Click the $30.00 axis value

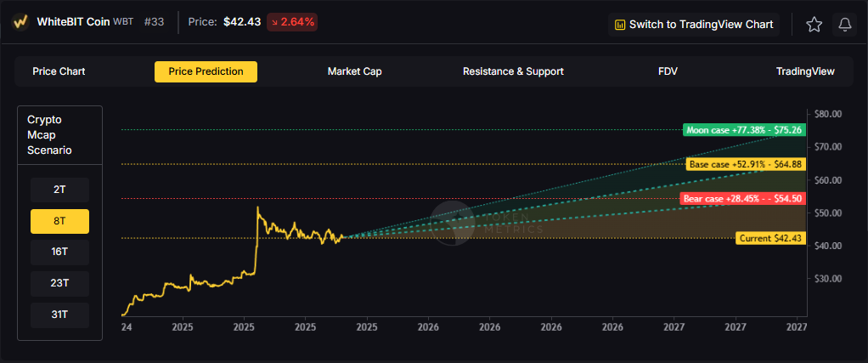point(828,278)
